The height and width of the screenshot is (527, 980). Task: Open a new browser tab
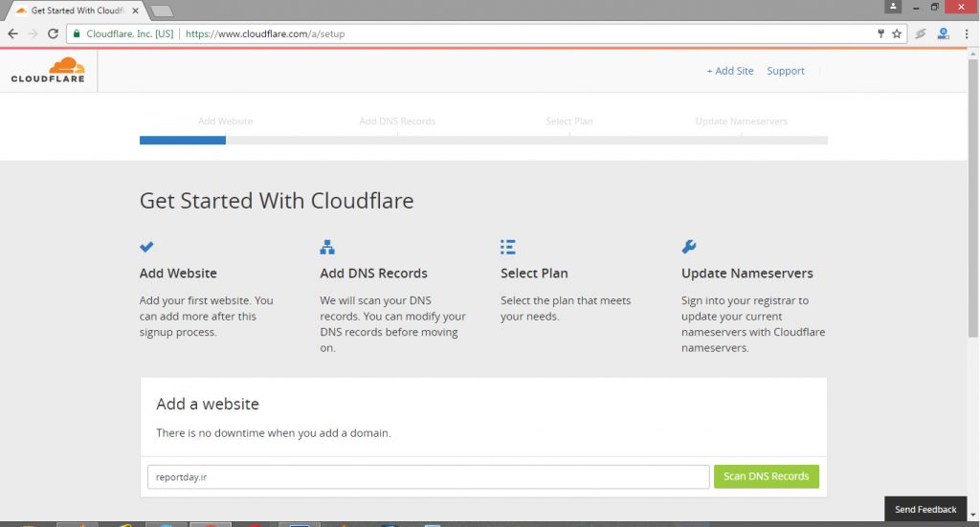(162, 11)
